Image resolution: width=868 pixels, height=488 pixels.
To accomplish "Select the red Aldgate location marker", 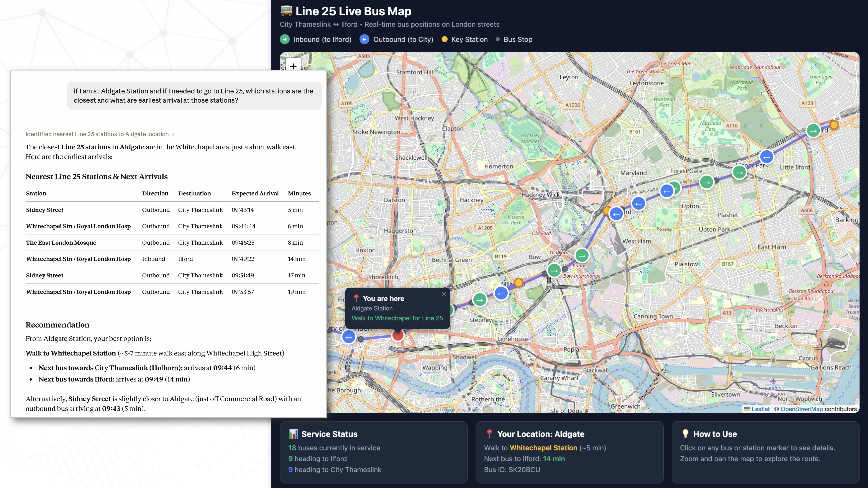I will 398,335.
